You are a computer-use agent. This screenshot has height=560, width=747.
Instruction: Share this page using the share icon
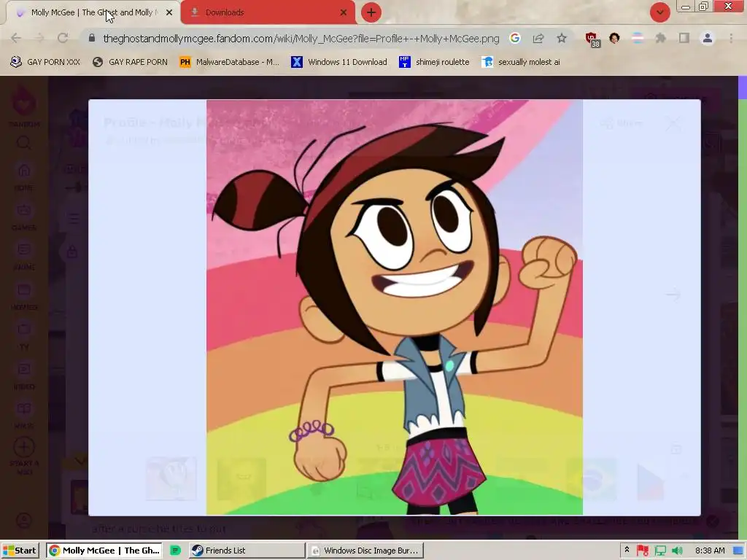coord(538,38)
